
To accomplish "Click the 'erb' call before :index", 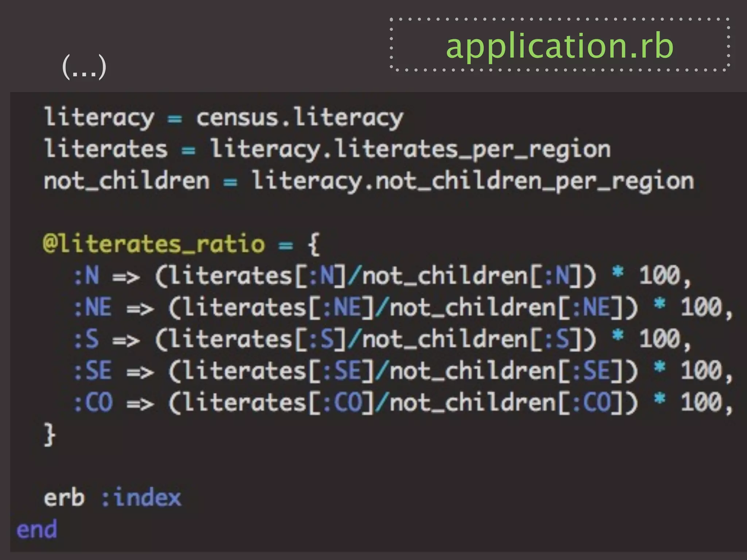I will pos(64,498).
